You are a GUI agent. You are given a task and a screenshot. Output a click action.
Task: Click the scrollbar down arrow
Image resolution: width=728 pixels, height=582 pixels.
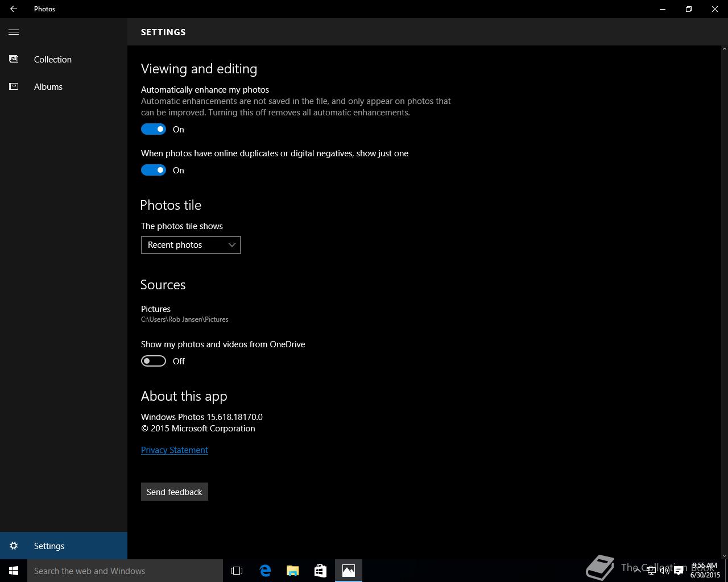pyautogui.click(x=723, y=555)
